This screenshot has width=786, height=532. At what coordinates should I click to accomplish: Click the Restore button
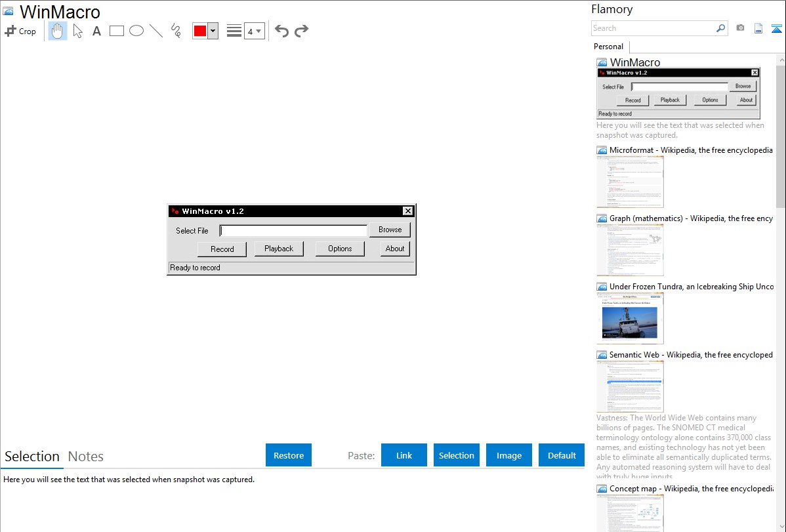[x=289, y=455]
